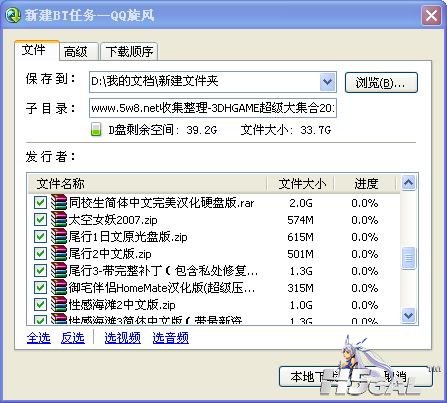The image size is (447, 403).
Task: Click the 选视频 link
Action: point(122,338)
